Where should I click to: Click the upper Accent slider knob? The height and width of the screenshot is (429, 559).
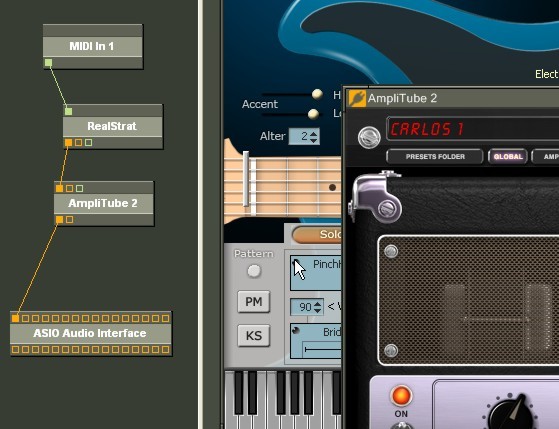[x=317, y=94]
